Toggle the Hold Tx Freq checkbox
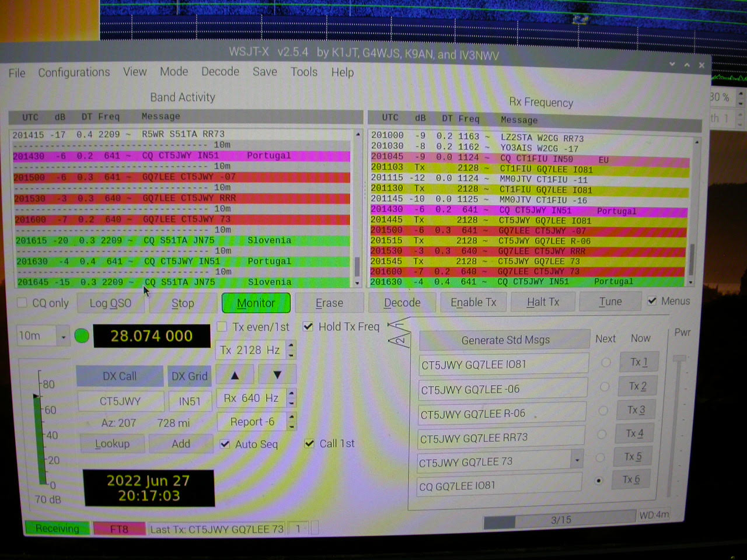Screen dimensions: 747x560 [308, 327]
